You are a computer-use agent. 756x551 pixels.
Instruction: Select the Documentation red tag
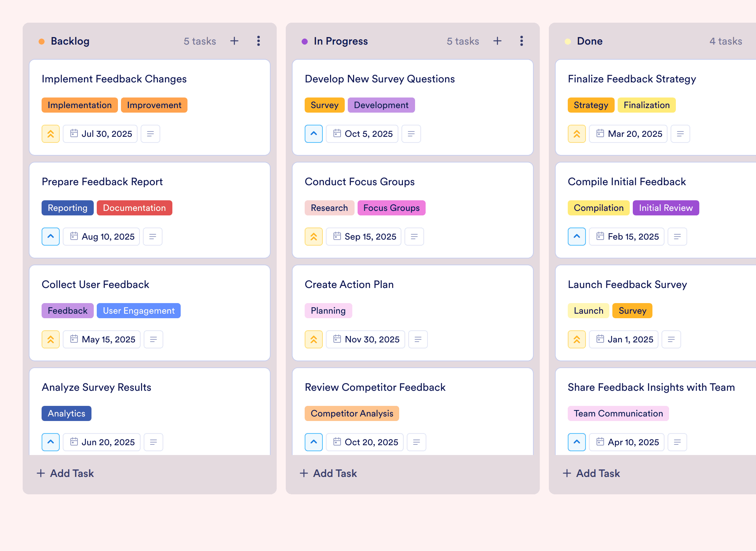(x=135, y=208)
